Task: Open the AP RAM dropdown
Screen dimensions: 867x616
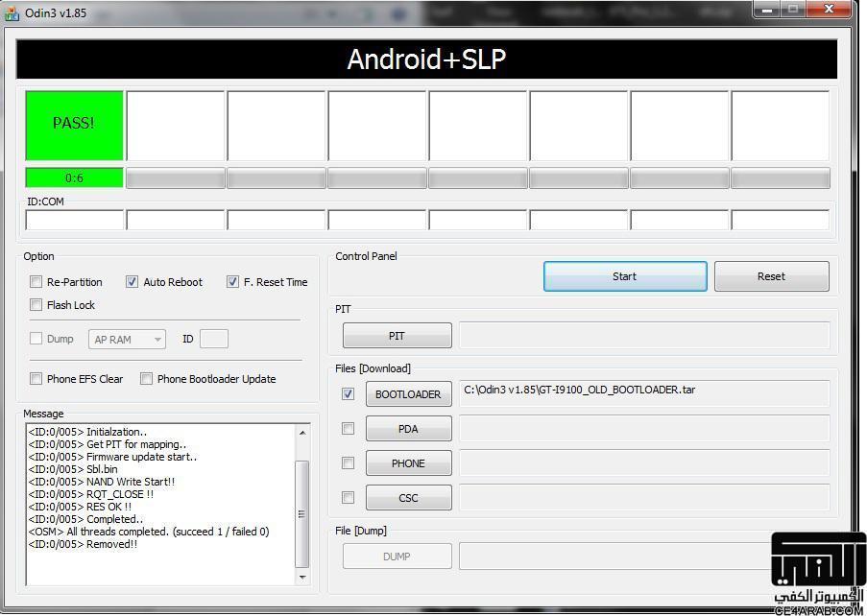Action: [127, 340]
